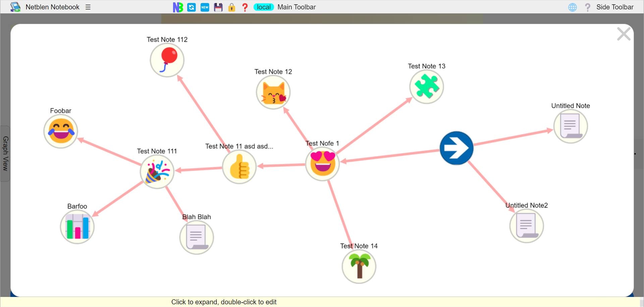Click the blue arrow root node
The height and width of the screenshot is (307, 644).
(x=456, y=148)
